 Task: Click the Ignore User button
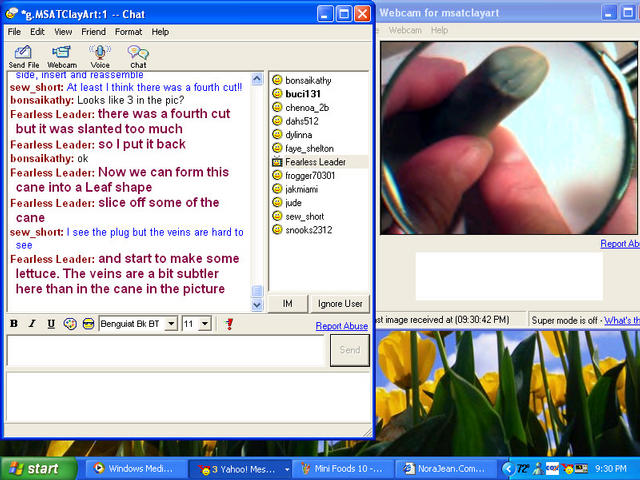340,304
